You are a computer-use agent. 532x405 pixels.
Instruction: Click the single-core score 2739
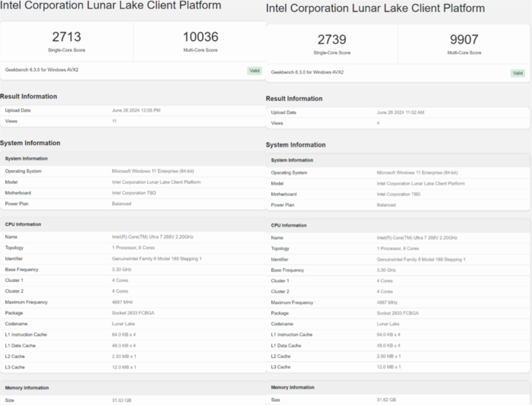(x=332, y=40)
